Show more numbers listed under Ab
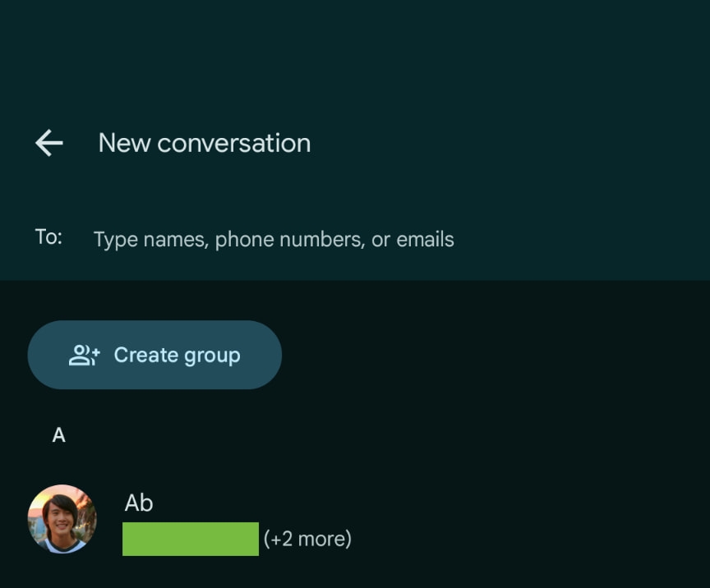710x588 pixels. pos(307,539)
